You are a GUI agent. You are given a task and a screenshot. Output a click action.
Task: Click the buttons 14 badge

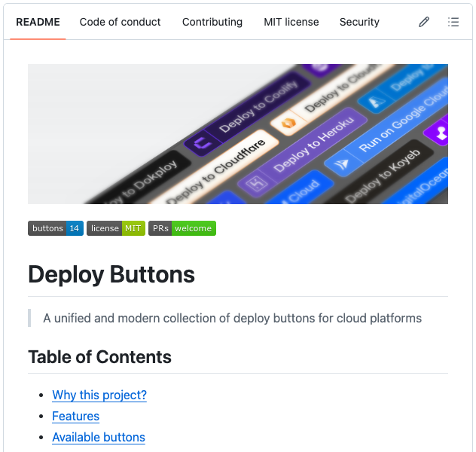[56, 228]
